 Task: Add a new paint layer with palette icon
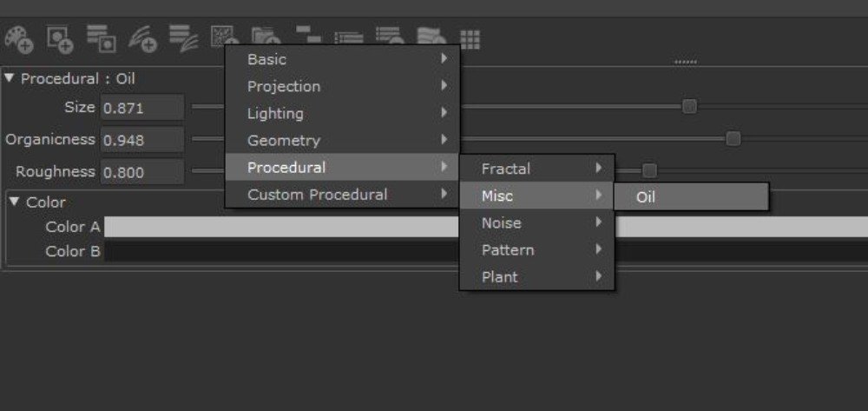tap(19, 39)
